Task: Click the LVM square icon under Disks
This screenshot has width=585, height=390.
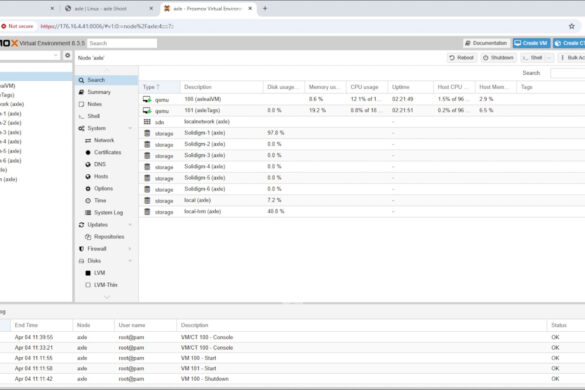Action: tap(88, 273)
